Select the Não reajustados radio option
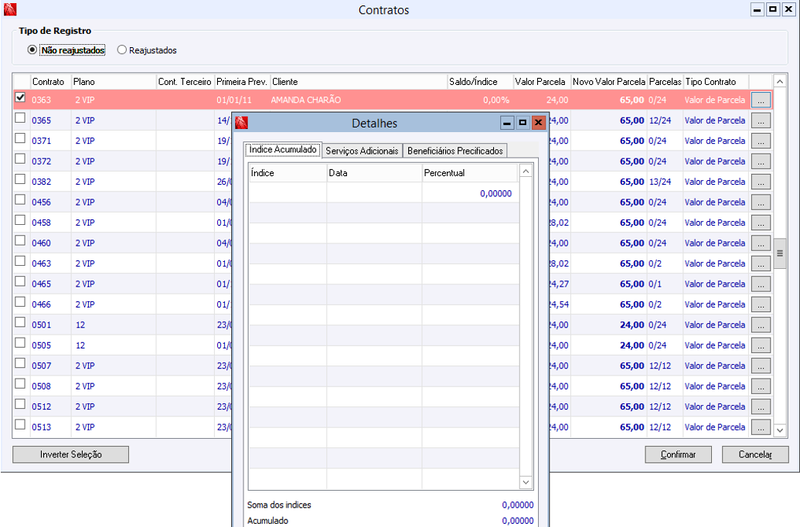800x527 pixels. [32, 50]
